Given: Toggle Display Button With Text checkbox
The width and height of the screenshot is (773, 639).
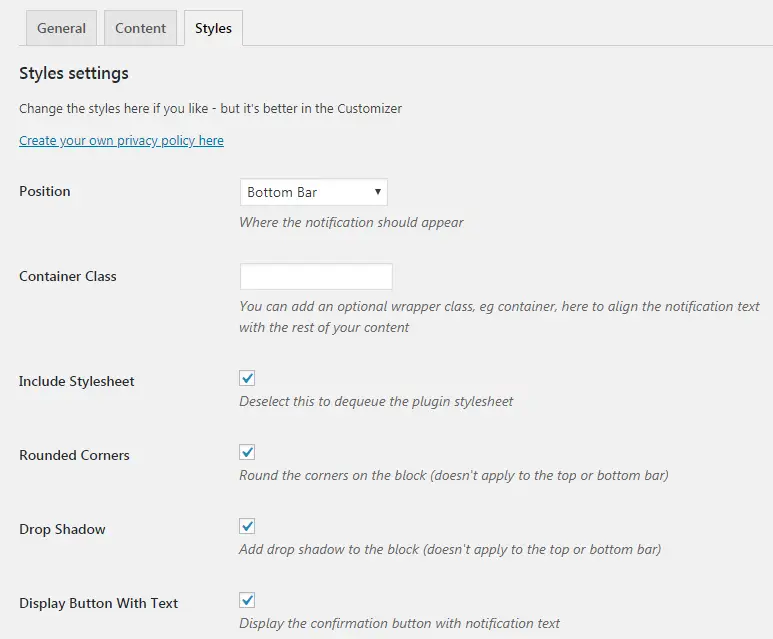Looking at the screenshot, I should (247, 600).
